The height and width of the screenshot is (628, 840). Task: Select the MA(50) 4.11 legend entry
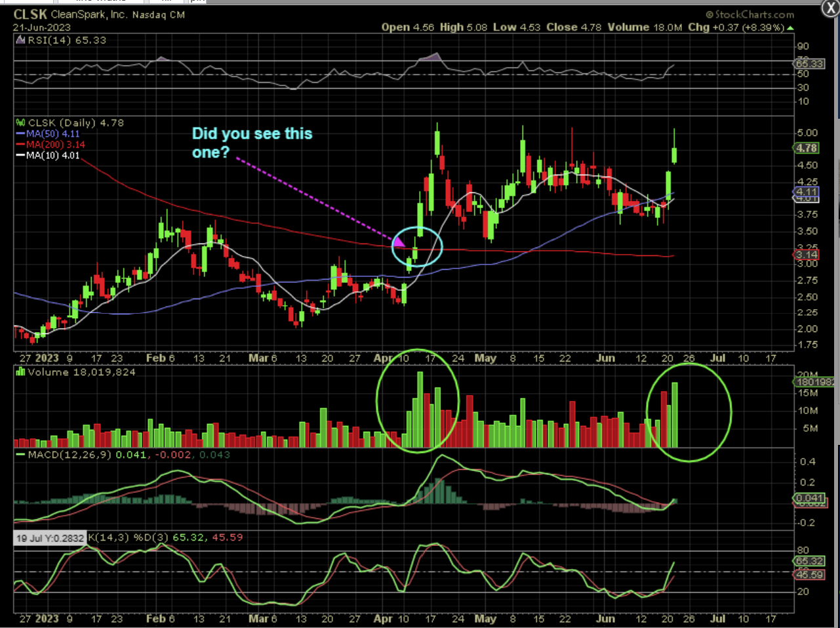[52, 134]
